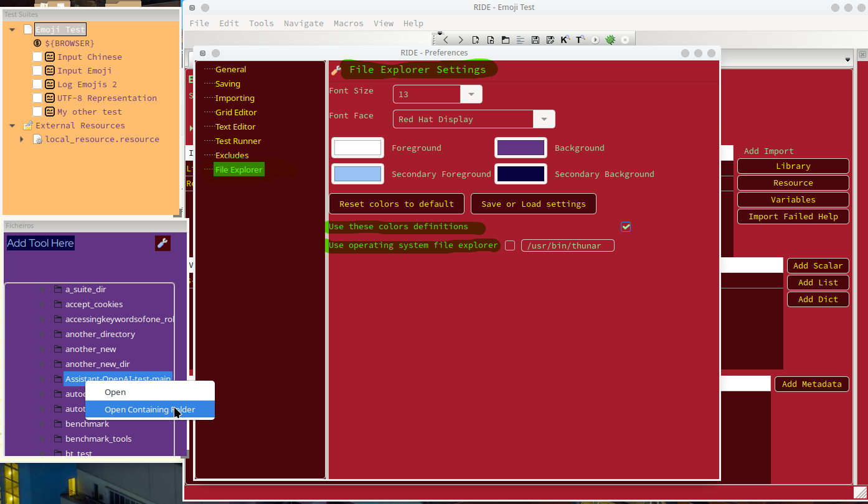Click the green bug debug icon
Viewport: 868px width, 504px height.
pyautogui.click(x=610, y=40)
